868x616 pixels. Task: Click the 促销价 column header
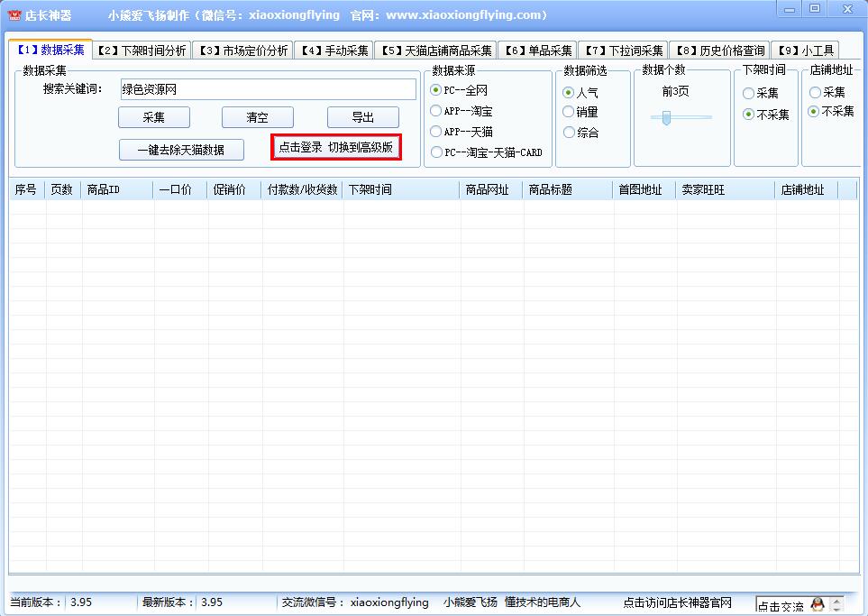(234, 190)
